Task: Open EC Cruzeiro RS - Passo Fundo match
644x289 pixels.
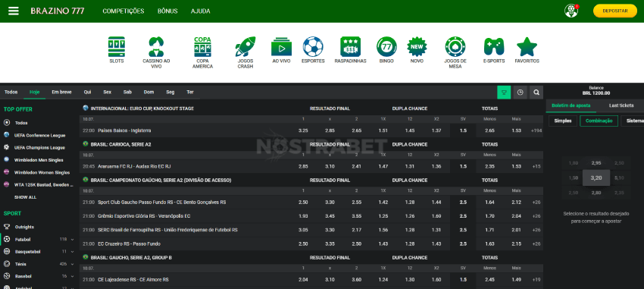Action: pos(129,243)
